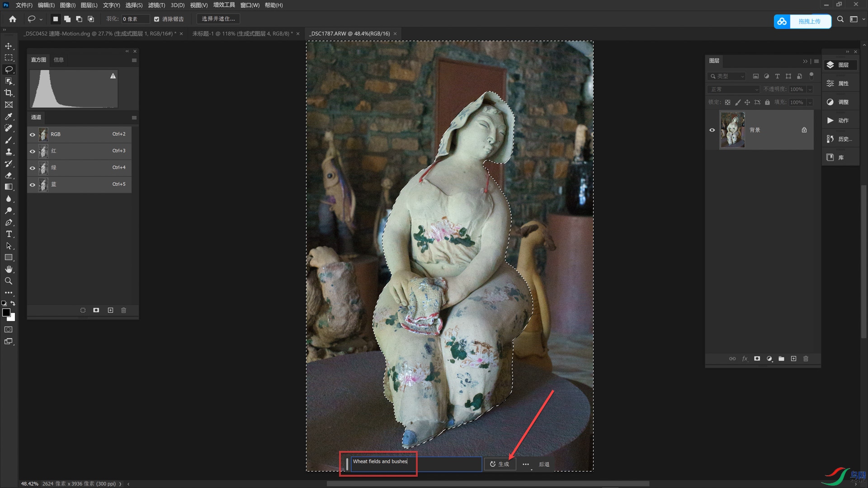
Task: Select the Move tool
Action: 9,46
